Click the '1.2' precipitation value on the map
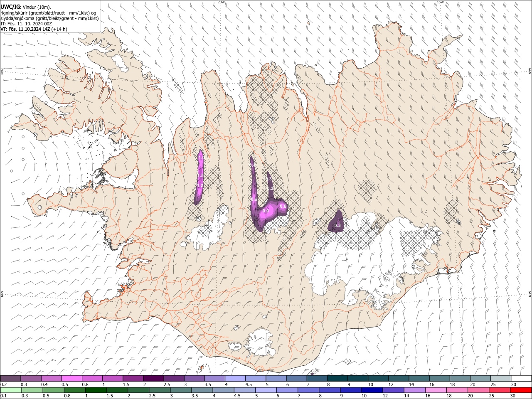This screenshot has height=399, width=532. 199,185
